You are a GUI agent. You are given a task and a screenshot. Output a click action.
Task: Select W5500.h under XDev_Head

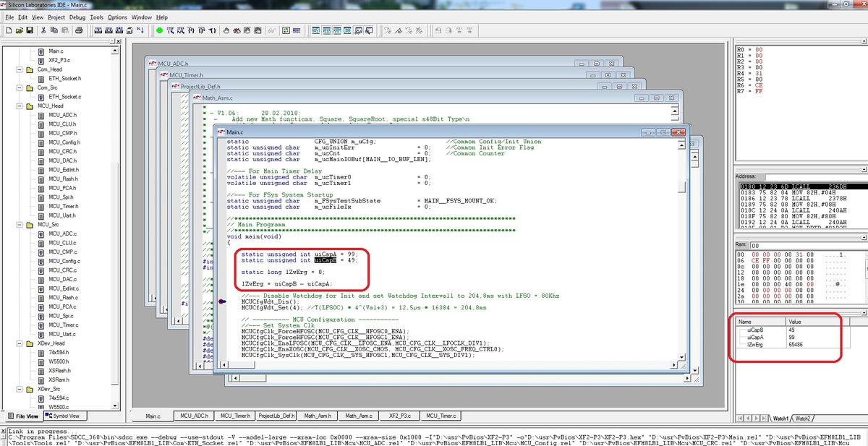58,361
